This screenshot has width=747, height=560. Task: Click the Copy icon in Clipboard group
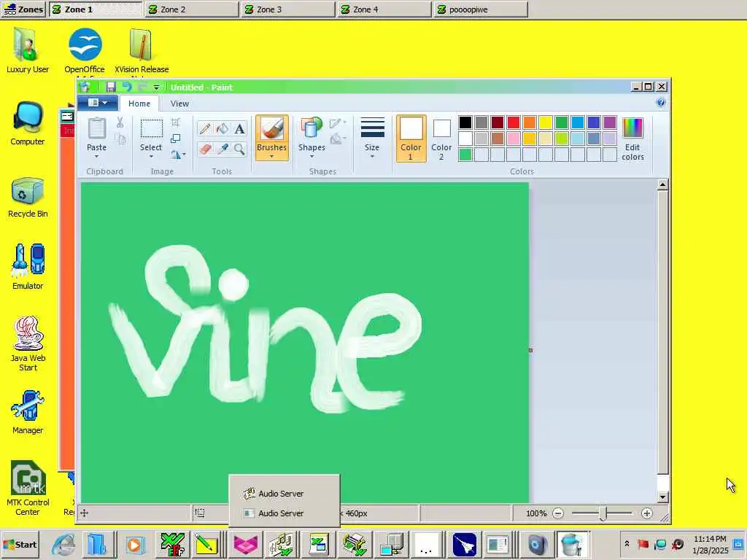[121, 139]
